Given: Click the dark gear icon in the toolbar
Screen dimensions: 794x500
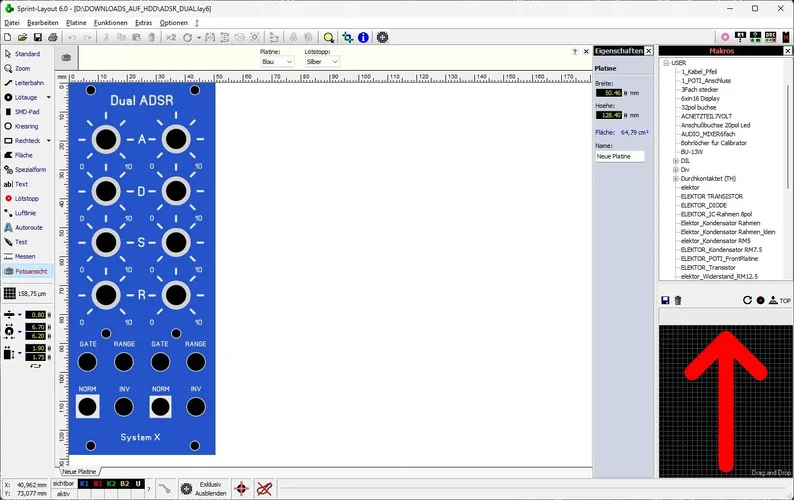Looking at the screenshot, I should (x=383, y=37).
